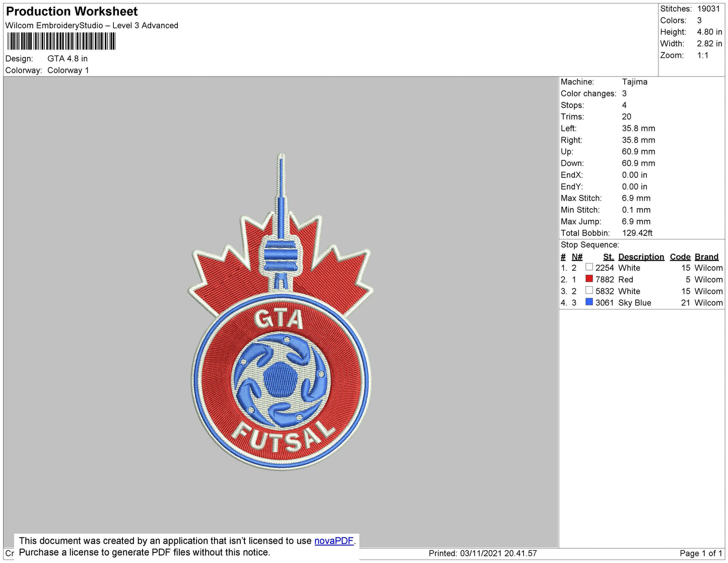This screenshot has width=728, height=563.
Task: Select the stitches count 19031
Action: tap(708, 9)
